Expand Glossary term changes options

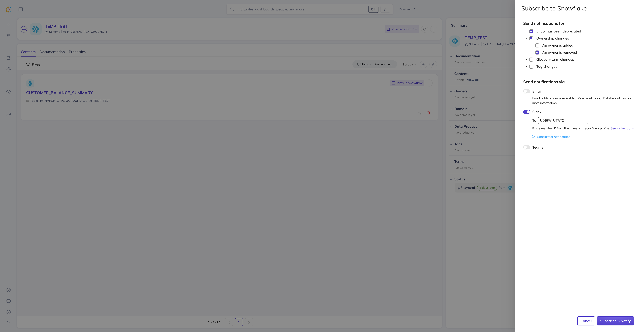[526, 60]
